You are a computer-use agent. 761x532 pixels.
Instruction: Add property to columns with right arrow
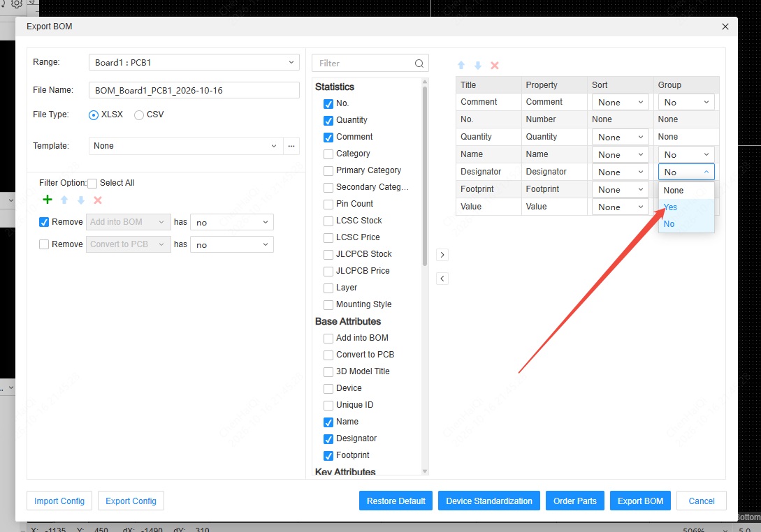(442, 255)
